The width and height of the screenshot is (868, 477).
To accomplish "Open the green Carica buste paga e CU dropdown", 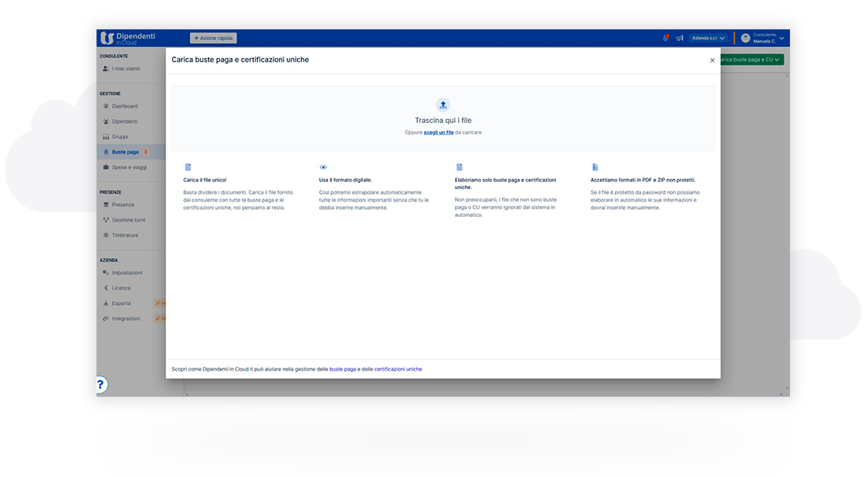I will (752, 59).
